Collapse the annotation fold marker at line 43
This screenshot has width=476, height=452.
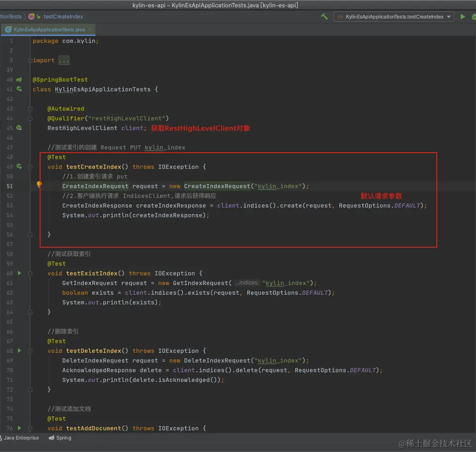point(30,109)
